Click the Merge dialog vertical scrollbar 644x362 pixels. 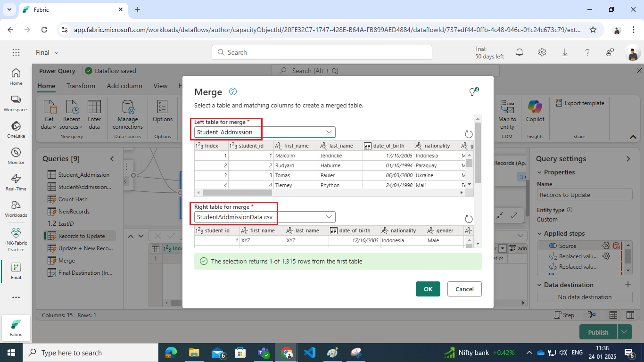pyautogui.click(x=478, y=152)
